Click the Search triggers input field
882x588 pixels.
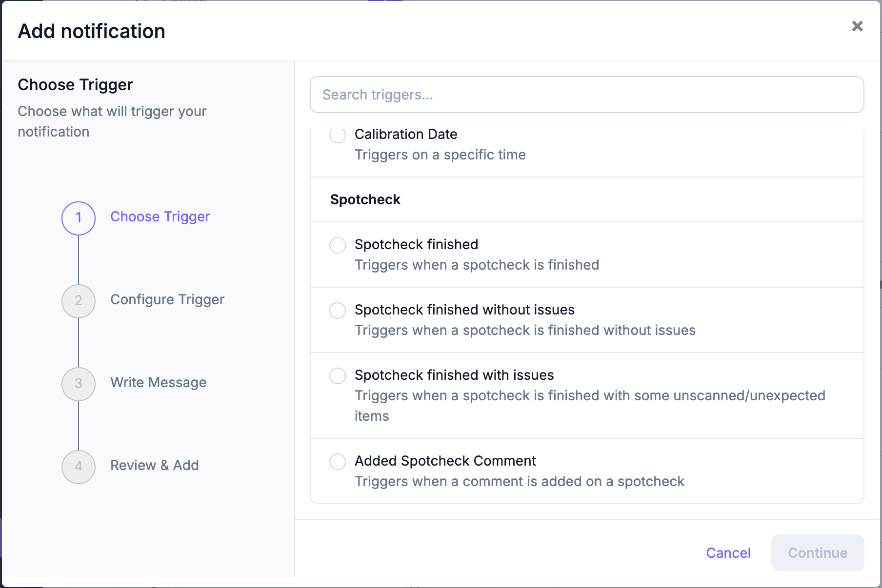[x=587, y=95]
